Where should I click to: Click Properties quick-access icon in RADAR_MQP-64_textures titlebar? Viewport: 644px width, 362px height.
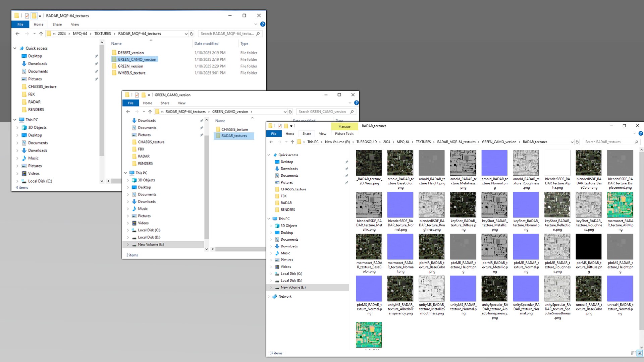coord(27,15)
